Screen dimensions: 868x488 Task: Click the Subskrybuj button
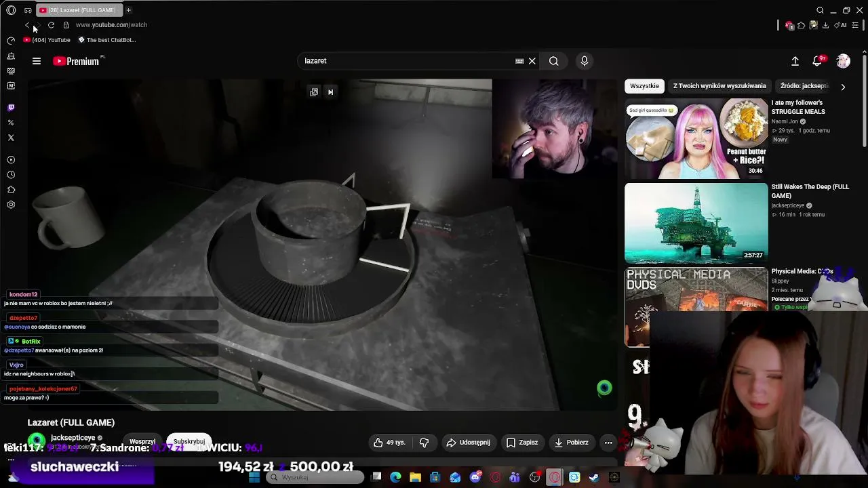click(189, 442)
